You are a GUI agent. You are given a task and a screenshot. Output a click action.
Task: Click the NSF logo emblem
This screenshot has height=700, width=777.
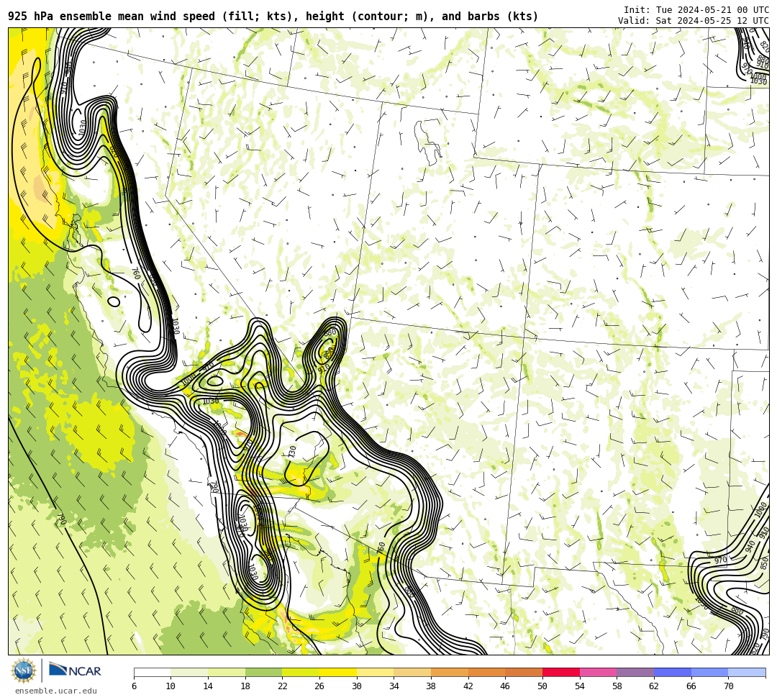tap(24, 671)
